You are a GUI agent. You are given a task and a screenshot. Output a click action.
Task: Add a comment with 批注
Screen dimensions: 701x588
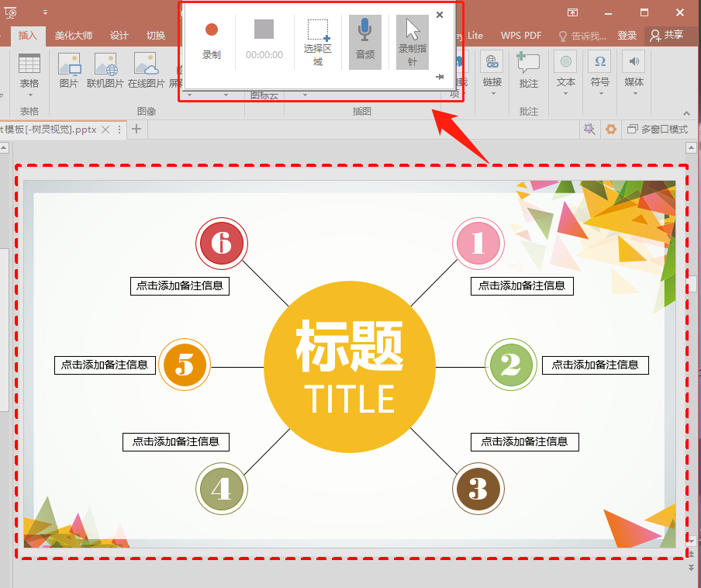tap(528, 70)
